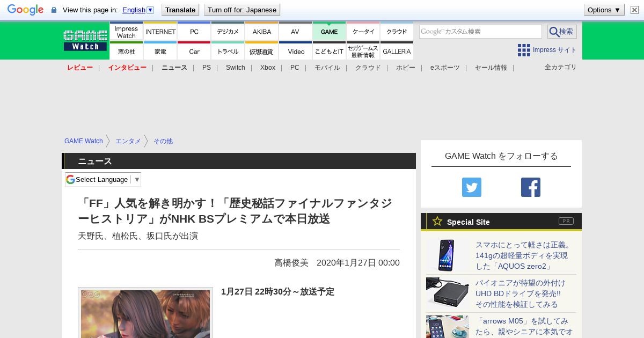Viewport: 644px width, 338px height.
Task: Click the GAME Watch logo
Action: pyautogui.click(x=86, y=40)
